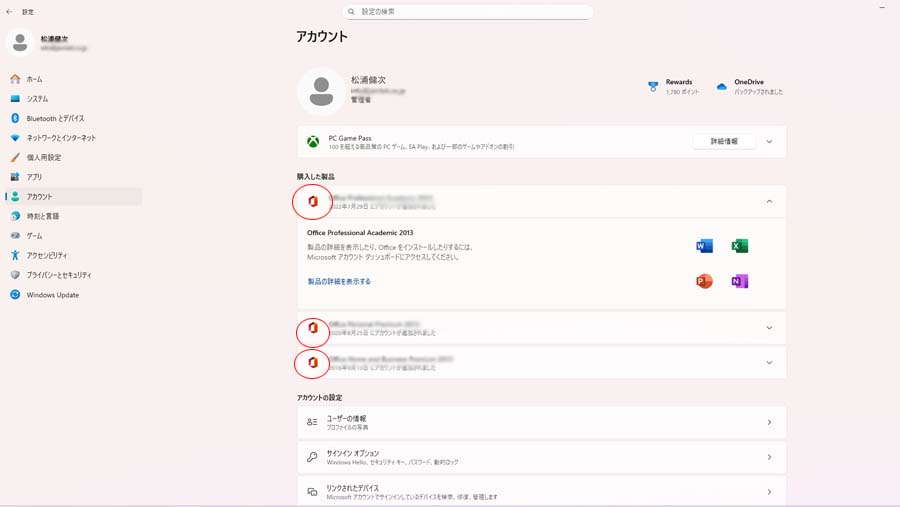Screen dimensions: 900x507
Task: Click the large account profile picture
Action: [321, 91]
